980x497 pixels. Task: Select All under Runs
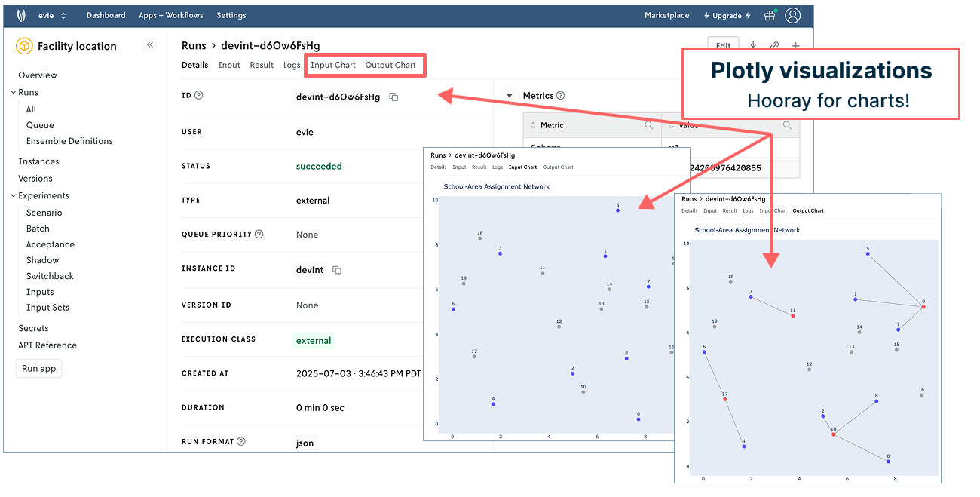coord(31,109)
